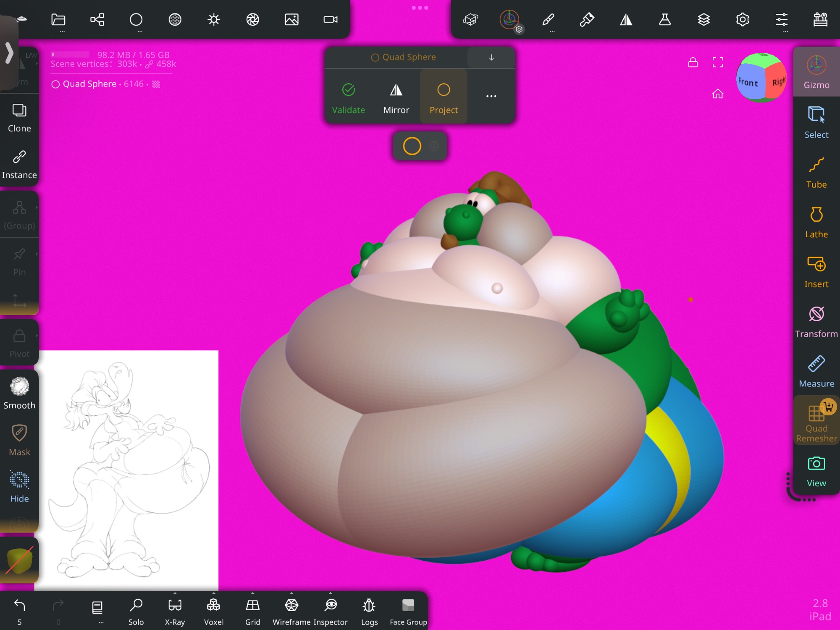Viewport: 840px width, 630px height.
Task: Lock the camera with padlock icon
Action: pyautogui.click(x=693, y=63)
